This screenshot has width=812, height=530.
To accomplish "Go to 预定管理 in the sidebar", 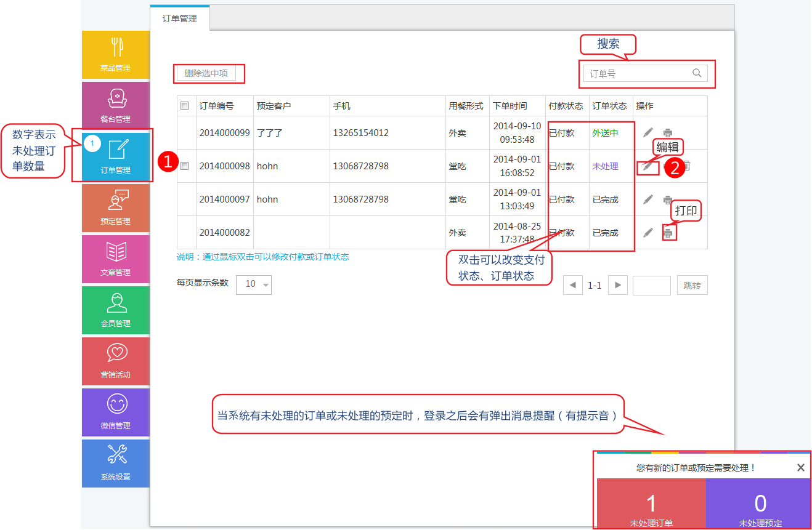I will click(x=115, y=207).
